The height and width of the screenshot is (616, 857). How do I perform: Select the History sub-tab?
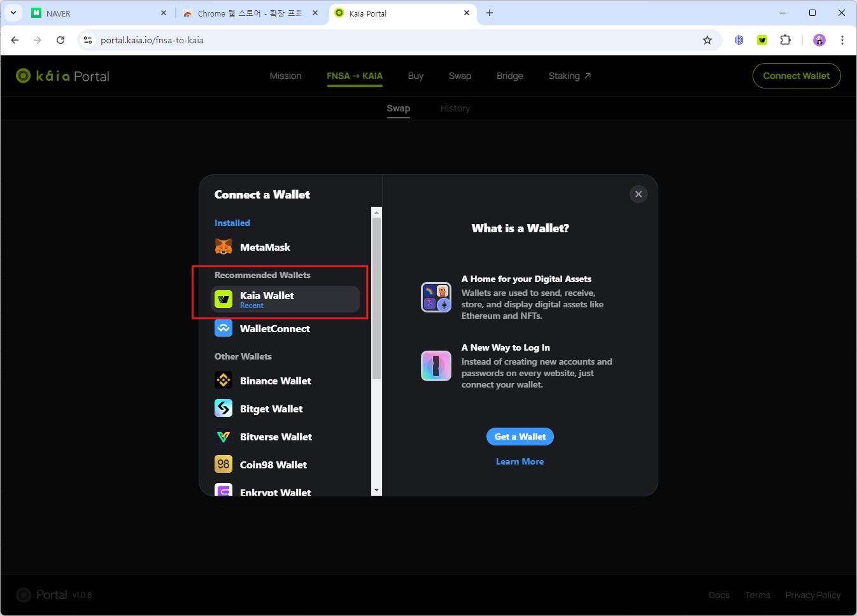click(x=455, y=108)
